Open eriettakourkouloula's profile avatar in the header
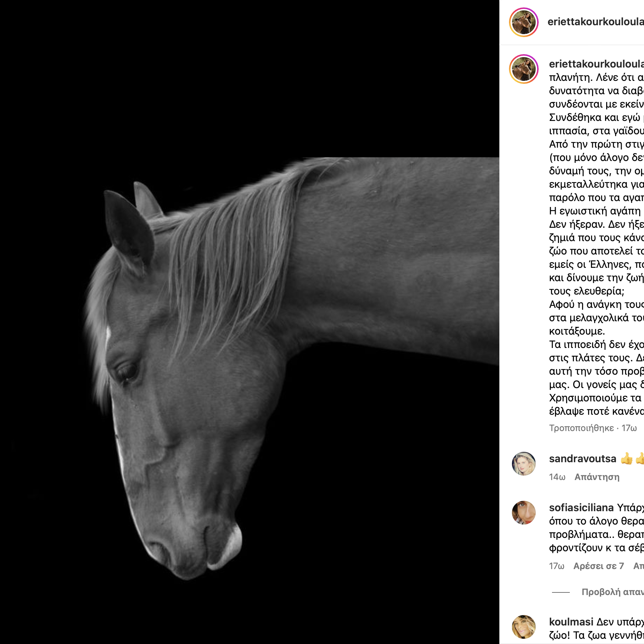644x644 pixels. [523, 22]
